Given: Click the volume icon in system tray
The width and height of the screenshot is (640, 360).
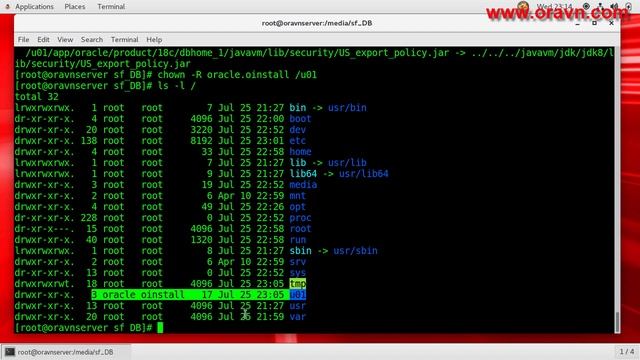Looking at the screenshot, I should (x=614, y=7).
